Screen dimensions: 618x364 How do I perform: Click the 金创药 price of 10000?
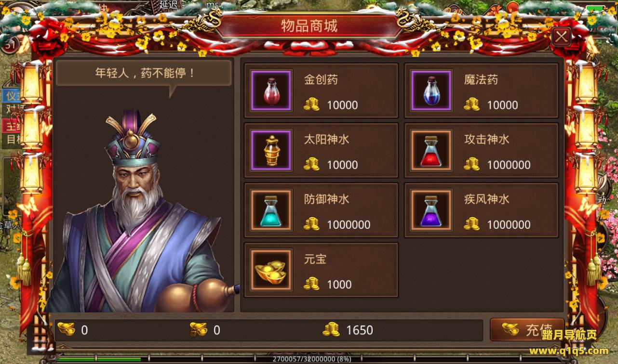pos(342,105)
